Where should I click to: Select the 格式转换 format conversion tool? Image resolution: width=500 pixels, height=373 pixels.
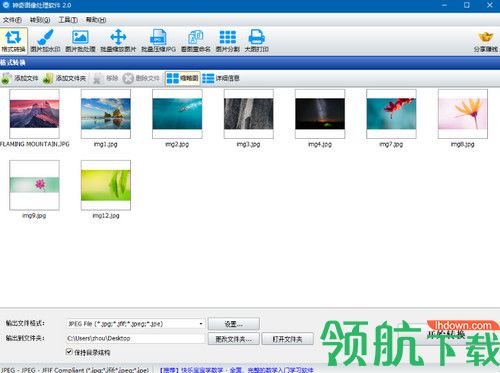pyautogui.click(x=14, y=41)
